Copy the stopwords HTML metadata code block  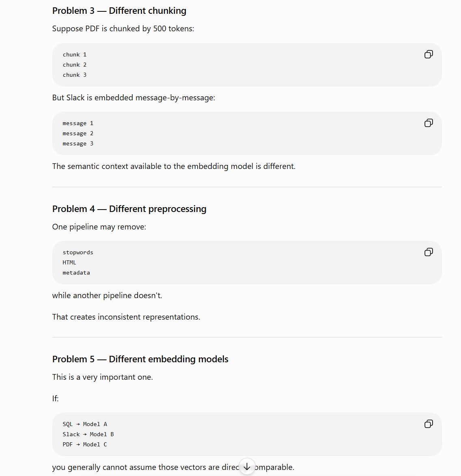[x=429, y=252]
